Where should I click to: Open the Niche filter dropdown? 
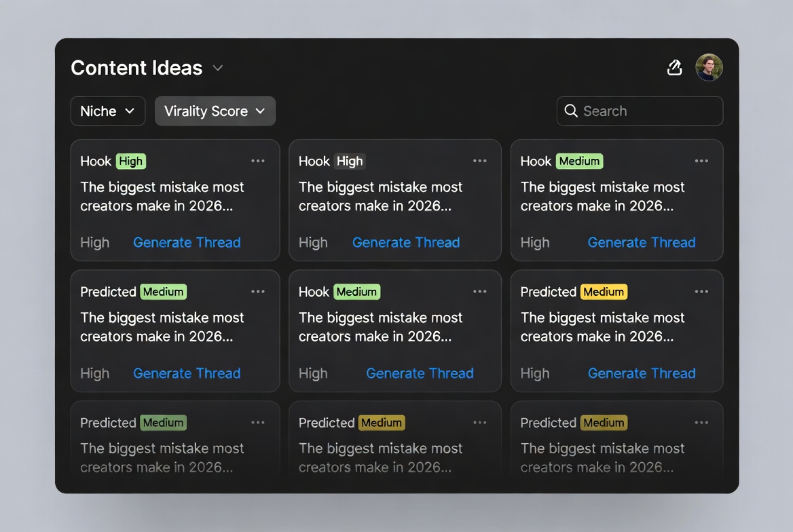[108, 111]
